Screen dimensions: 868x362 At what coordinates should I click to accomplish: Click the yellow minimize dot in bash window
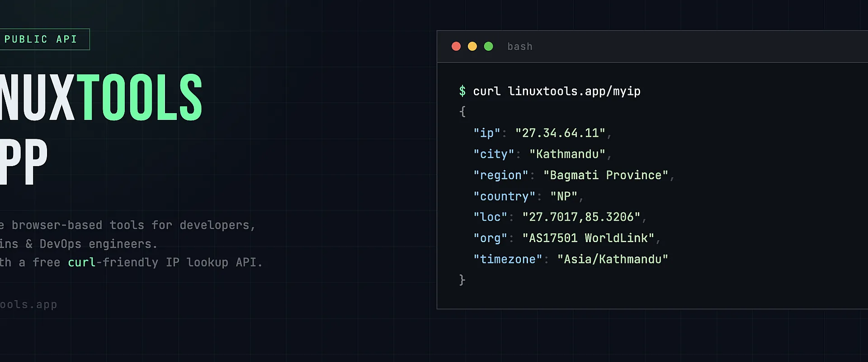[472, 47]
